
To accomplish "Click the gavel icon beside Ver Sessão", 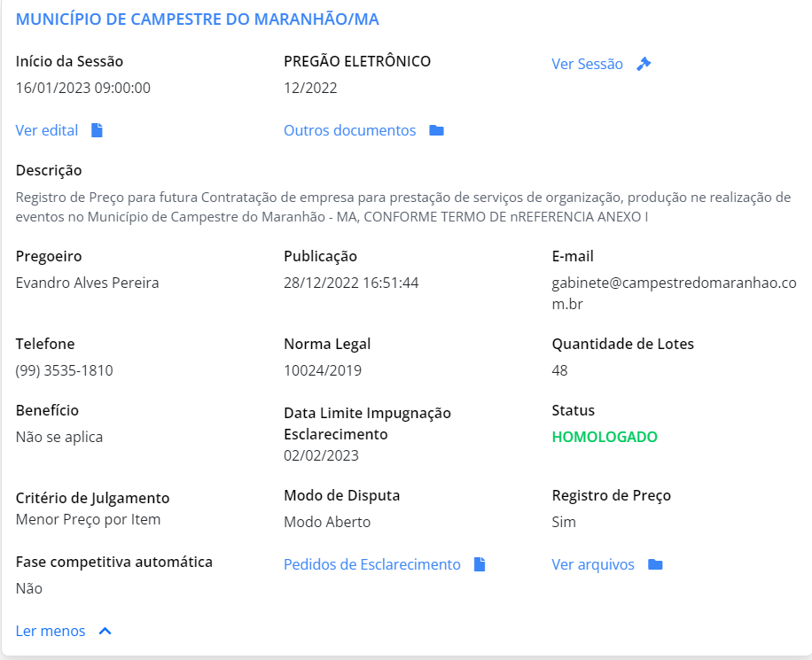I will pos(644,64).
